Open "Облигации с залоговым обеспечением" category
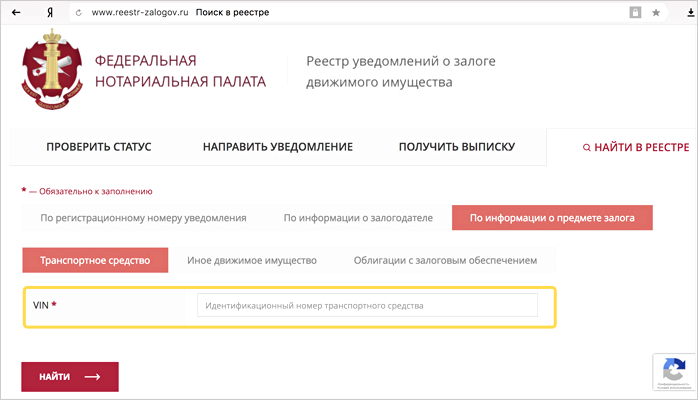This screenshot has width=698, height=400. point(445,260)
